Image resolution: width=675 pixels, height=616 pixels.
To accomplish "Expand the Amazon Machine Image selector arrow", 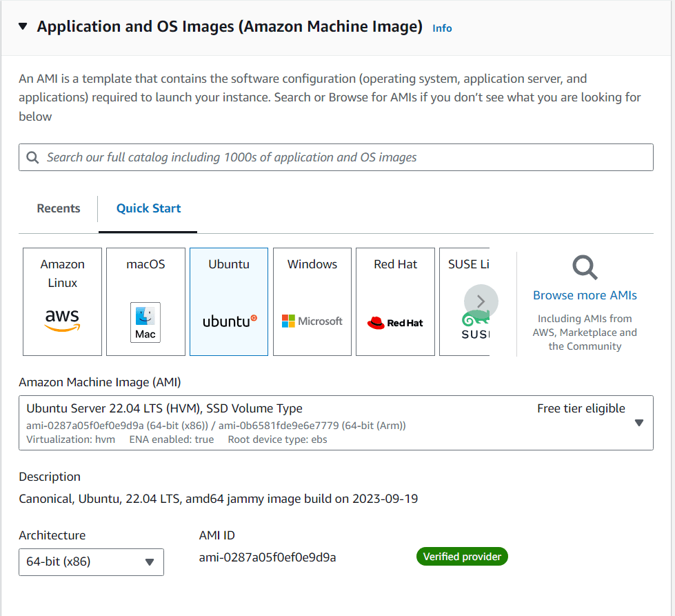I will 638,423.
